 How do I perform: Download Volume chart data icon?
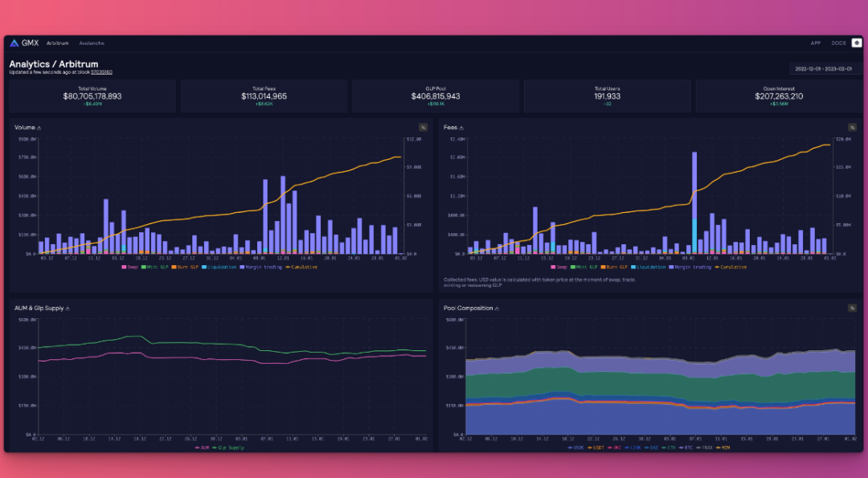39,128
